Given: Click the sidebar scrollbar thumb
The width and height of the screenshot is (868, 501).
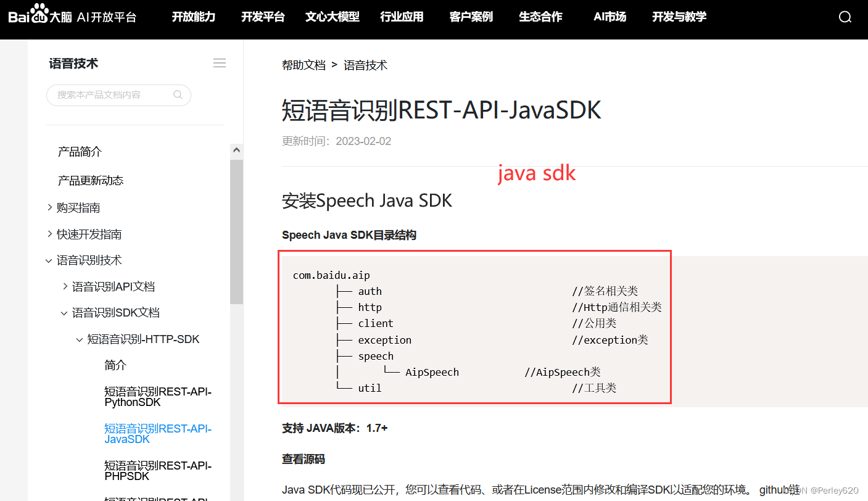Looking at the screenshot, I should (x=236, y=231).
